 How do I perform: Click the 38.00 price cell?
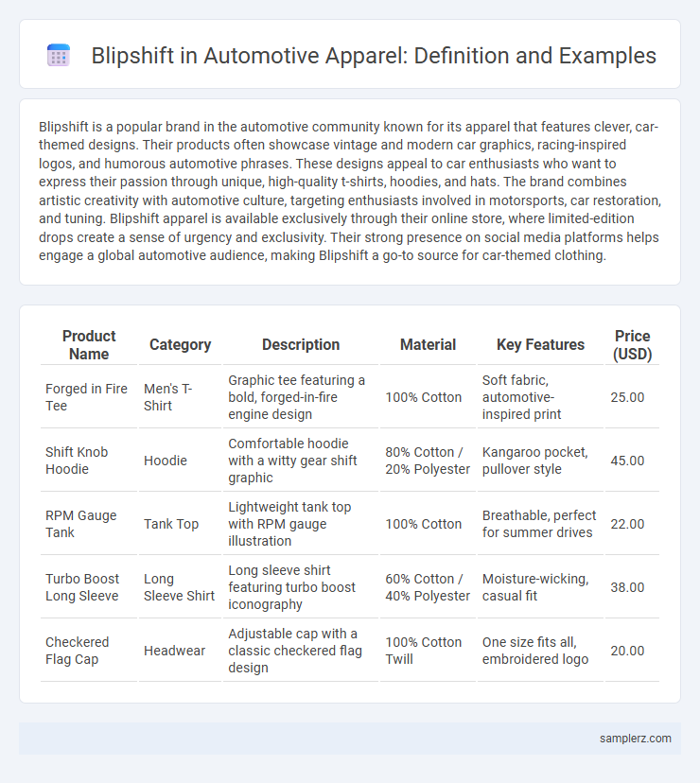tap(632, 587)
